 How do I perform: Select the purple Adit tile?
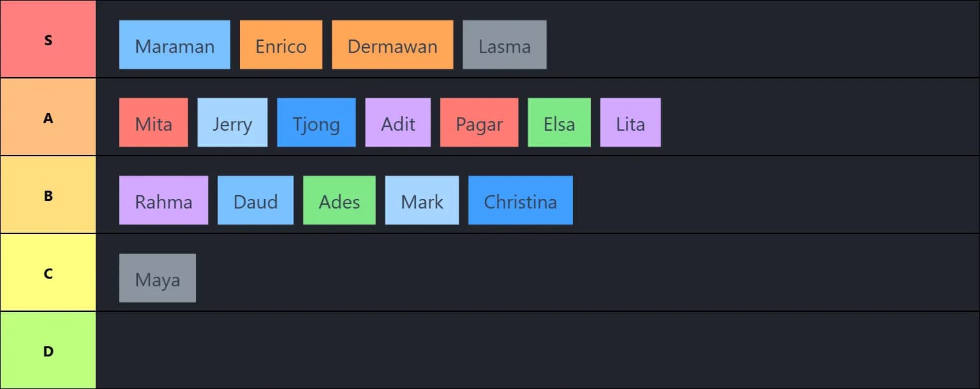[397, 122]
